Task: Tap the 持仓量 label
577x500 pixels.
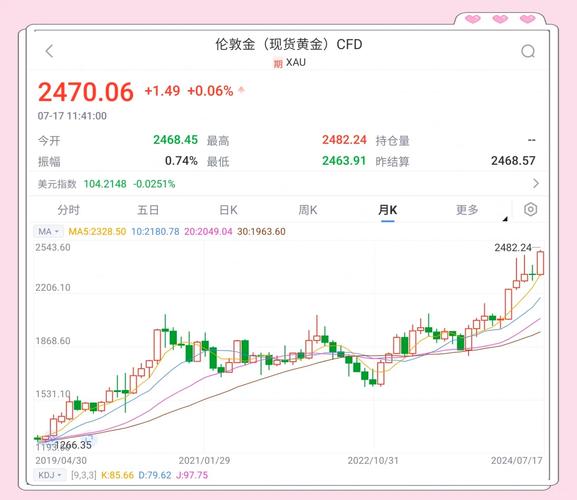Action: point(393,141)
